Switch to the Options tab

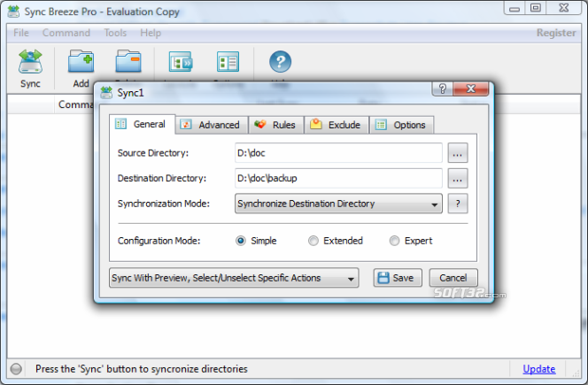pos(402,125)
